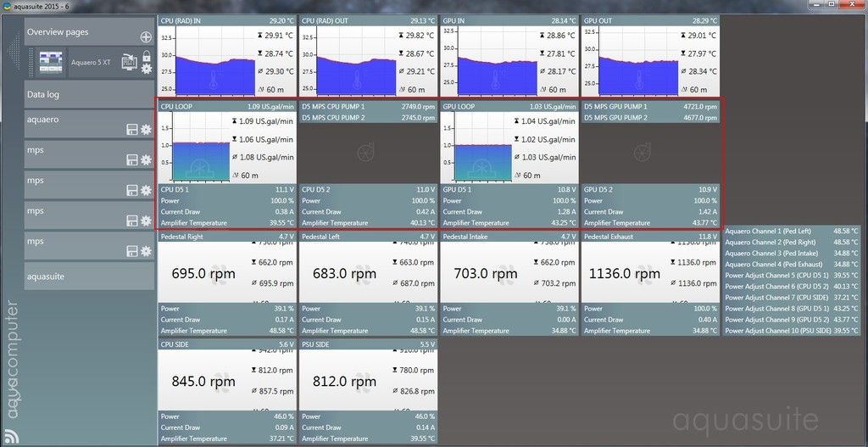Click disk icon on third mps row
The width and height of the screenshot is (868, 447).
132,221
